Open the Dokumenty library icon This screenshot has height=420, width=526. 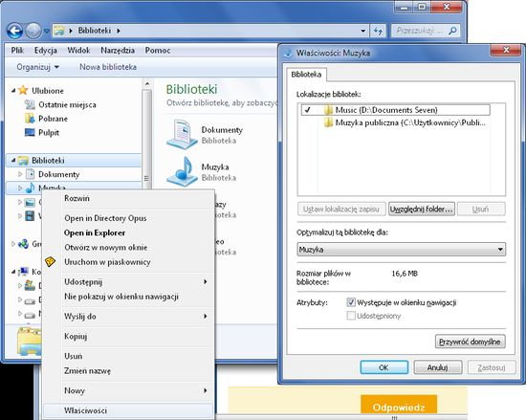[182, 134]
